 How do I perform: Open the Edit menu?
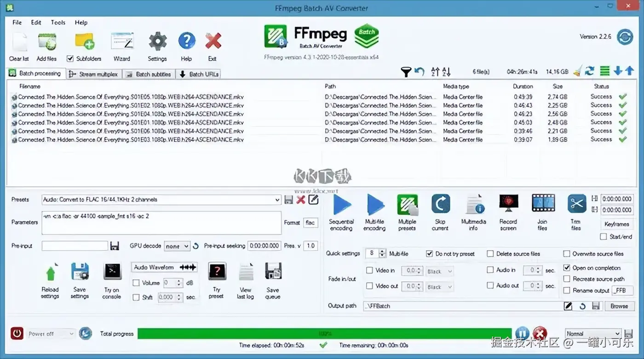(36, 22)
